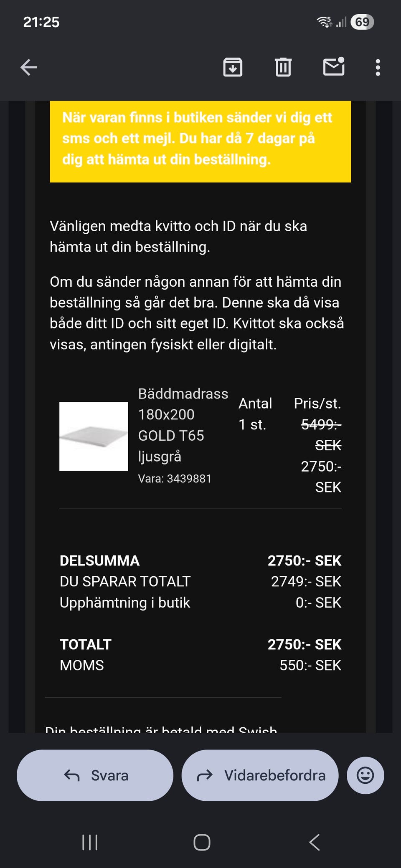The image size is (401, 868).
Task: Delete the email using trash icon
Action: click(283, 67)
